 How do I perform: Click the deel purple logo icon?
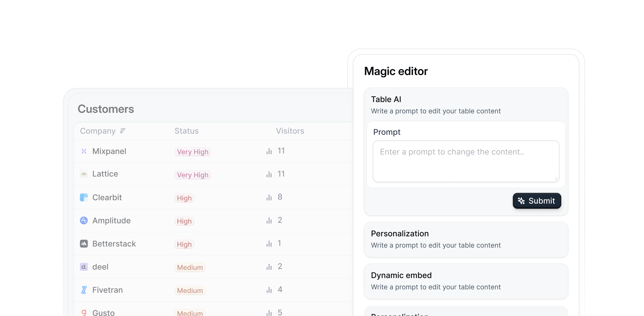coord(84,267)
